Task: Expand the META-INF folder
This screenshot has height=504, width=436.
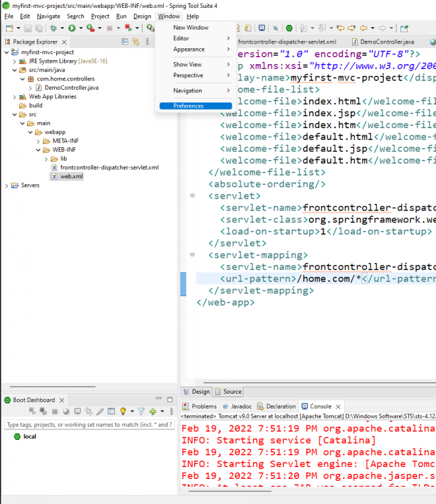Action: tap(39, 141)
